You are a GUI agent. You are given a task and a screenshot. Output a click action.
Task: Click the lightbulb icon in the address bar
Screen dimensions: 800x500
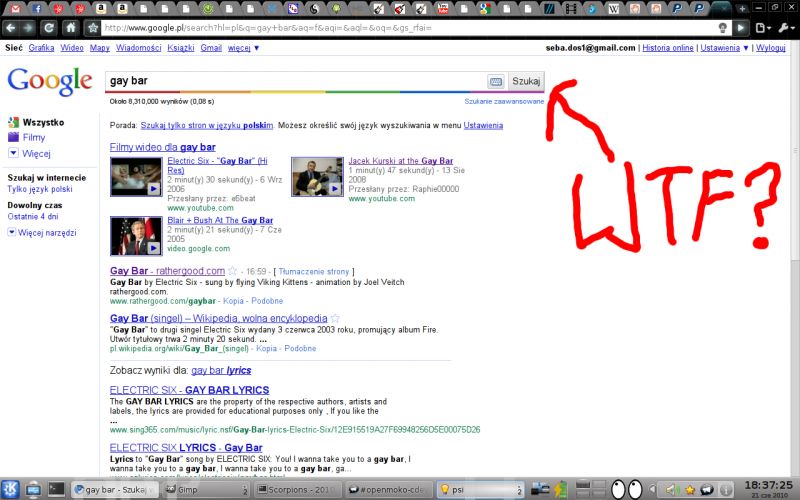pos(722,28)
